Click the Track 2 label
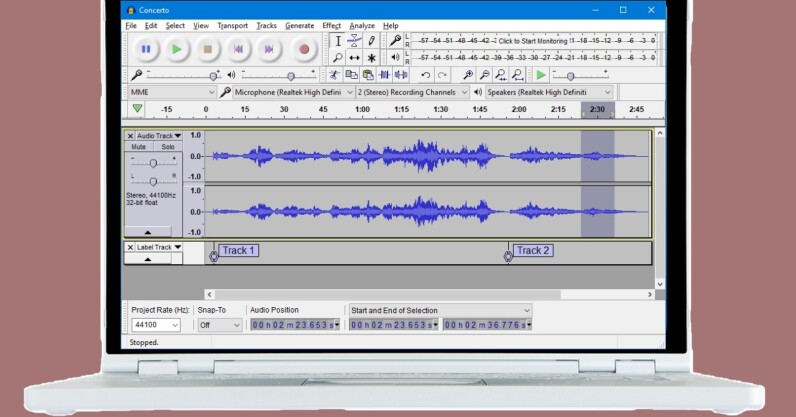796x417 pixels. coord(532,251)
